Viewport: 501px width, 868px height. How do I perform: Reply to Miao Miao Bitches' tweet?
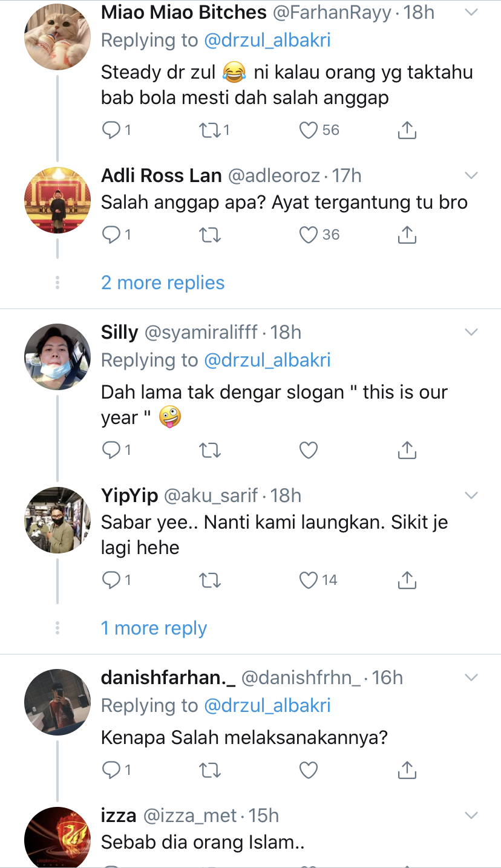pos(111,130)
